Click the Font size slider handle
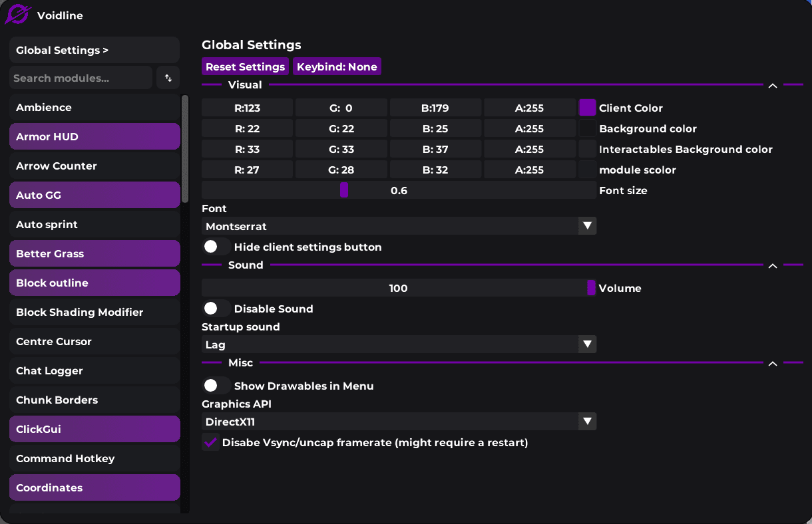Viewport: 812px width, 524px height. (344, 190)
